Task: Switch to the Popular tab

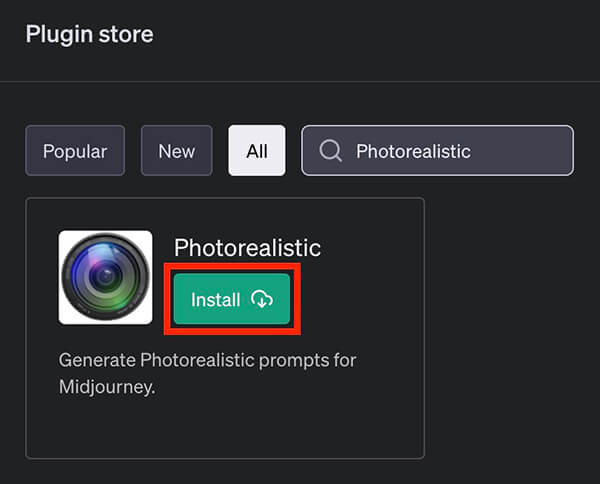Action: coord(75,151)
